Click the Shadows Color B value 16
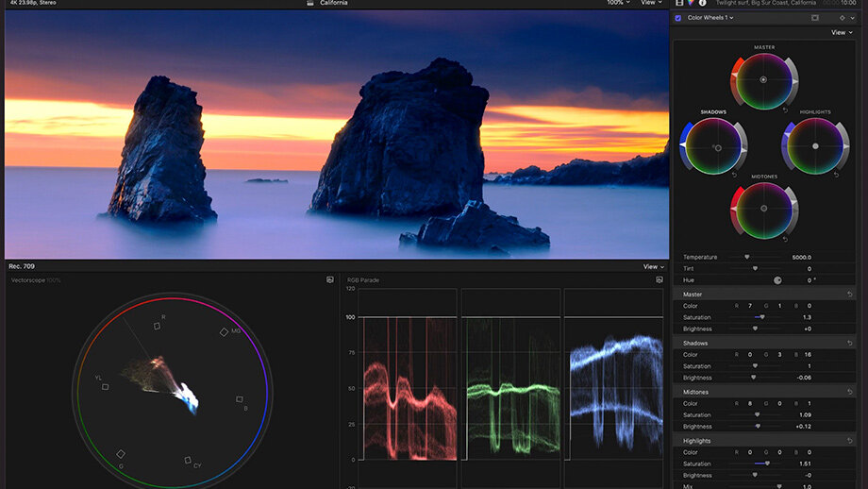Viewport: 868px width, 489px height. point(808,354)
